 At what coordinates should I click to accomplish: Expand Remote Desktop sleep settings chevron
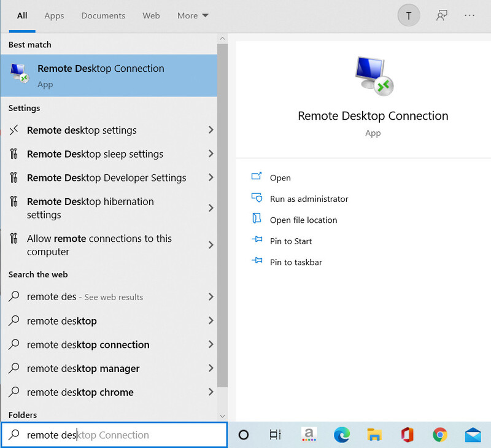click(x=211, y=153)
